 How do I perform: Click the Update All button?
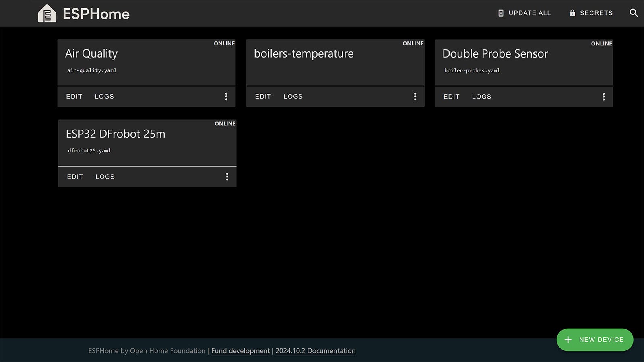[524, 13]
